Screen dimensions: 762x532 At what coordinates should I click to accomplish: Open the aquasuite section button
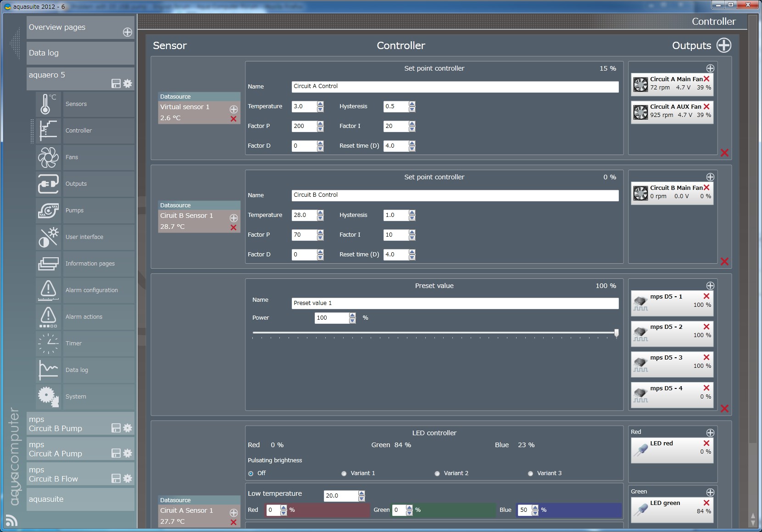point(80,499)
